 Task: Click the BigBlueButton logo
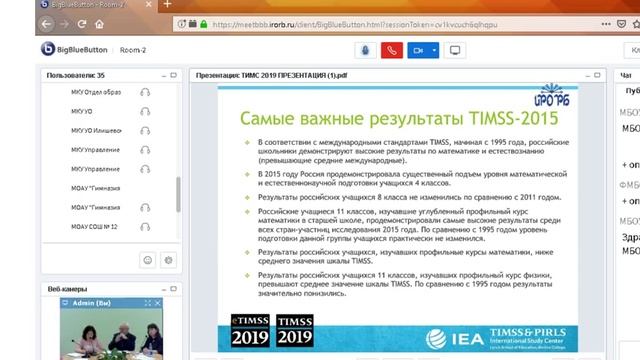coord(74,49)
